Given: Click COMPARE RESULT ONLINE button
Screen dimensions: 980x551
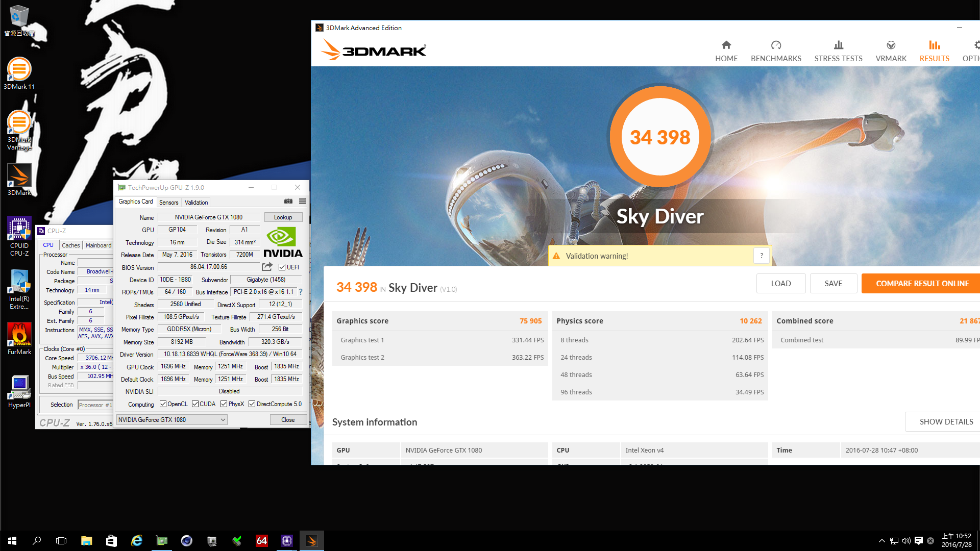Looking at the screenshot, I should point(922,284).
